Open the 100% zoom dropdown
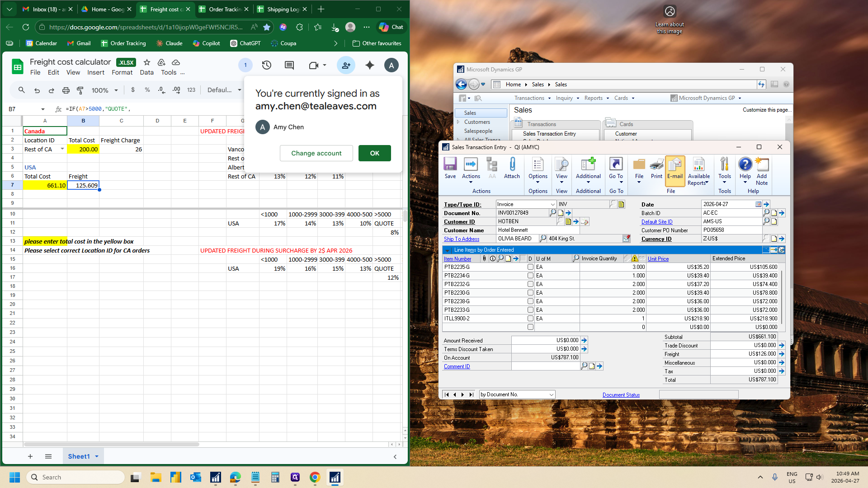This screenshot has height=488, width=868. [x=104, y=90]
